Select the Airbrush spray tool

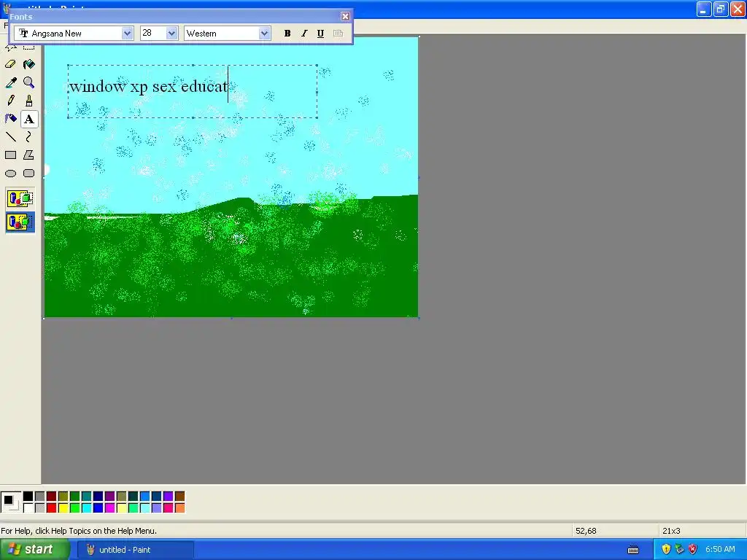(x=10, y=119)
